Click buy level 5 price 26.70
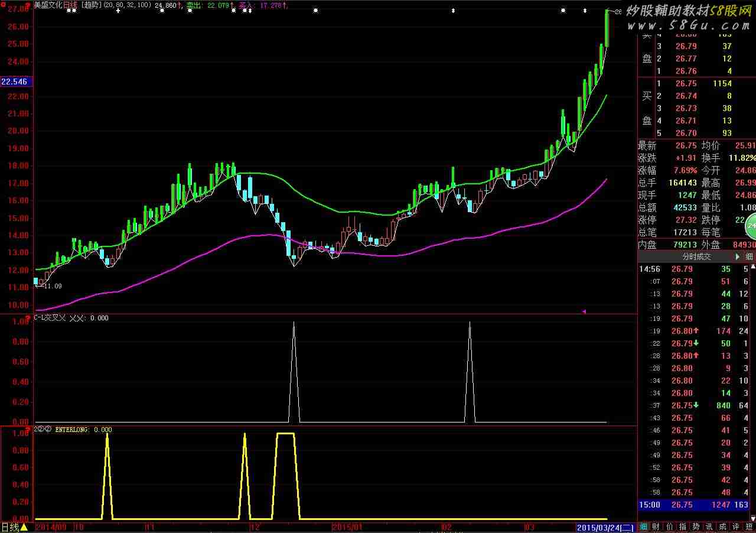 click(x=686, y=133)
